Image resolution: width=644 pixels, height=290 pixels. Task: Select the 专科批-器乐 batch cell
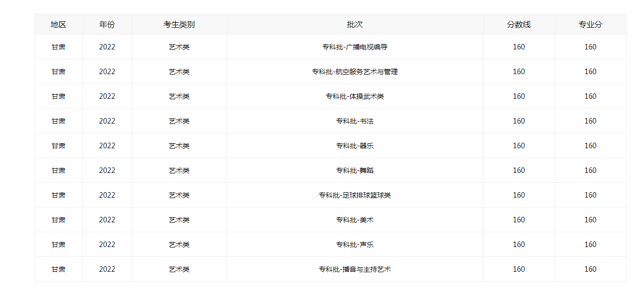[355, 146]
